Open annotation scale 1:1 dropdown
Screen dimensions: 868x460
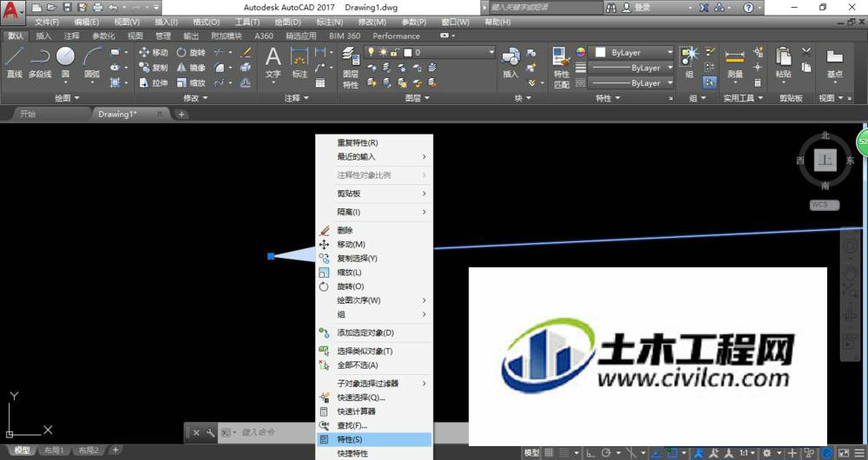[x=748, y=453]
